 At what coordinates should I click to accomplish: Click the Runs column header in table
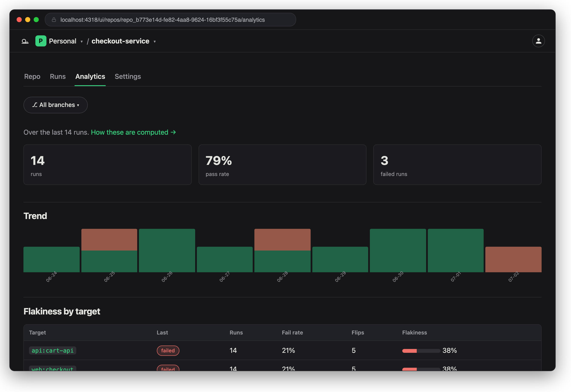point(236,333)
